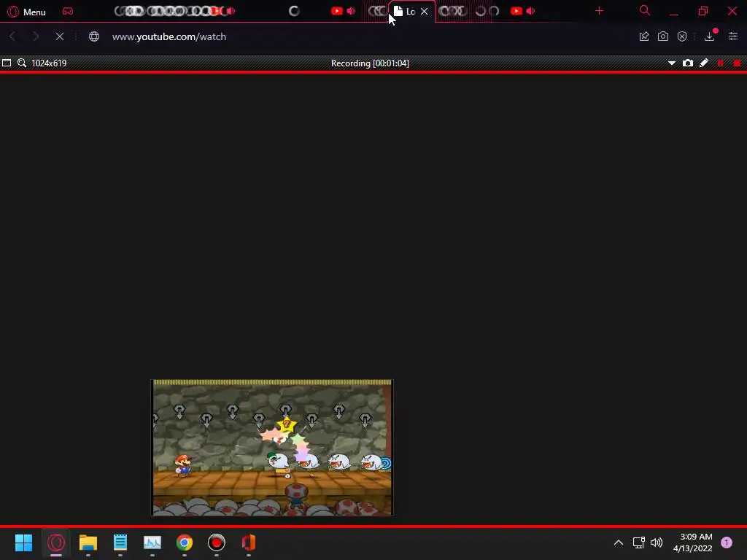
Task: Click the Paper Mario video thumbnail
Action: click(x=272, y=448)
